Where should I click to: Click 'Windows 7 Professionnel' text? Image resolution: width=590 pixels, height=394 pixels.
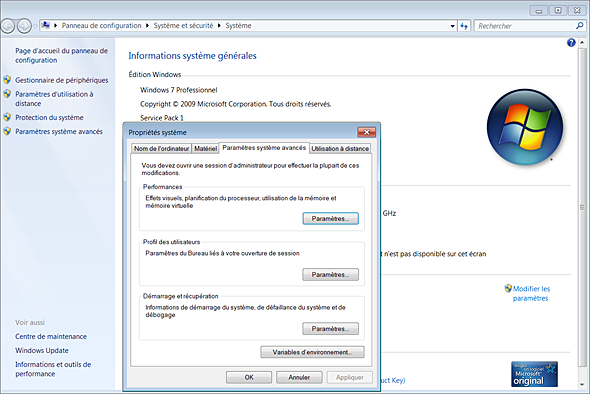click(179, 90)
